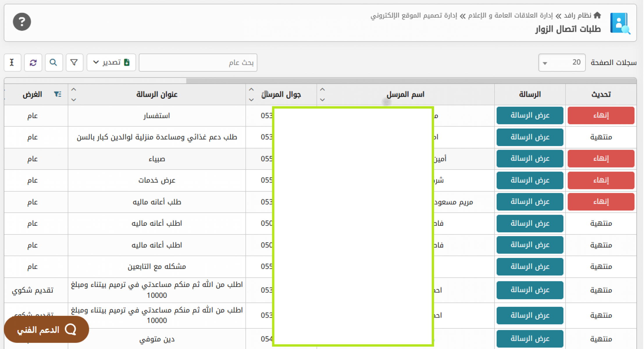
Task: Sort by عنوان الرسالة column arrows
Action: (x=74, y=95)
